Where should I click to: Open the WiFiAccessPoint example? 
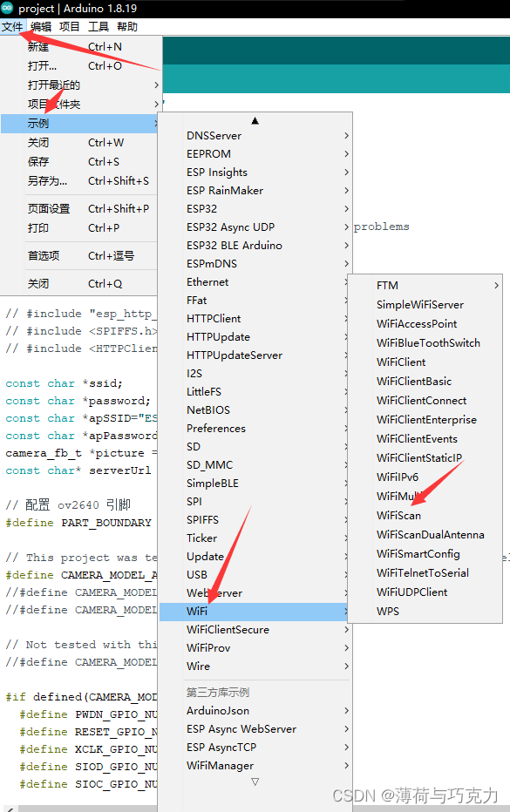[x=425, y=323]
